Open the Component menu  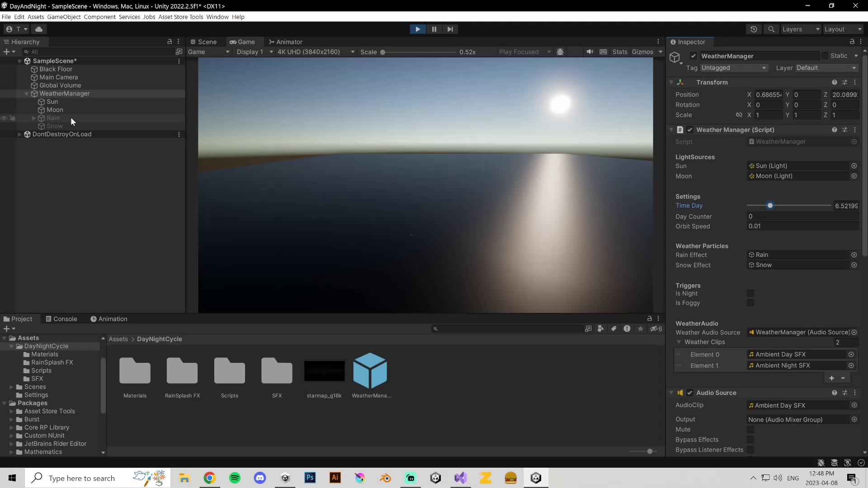(99, 17)
